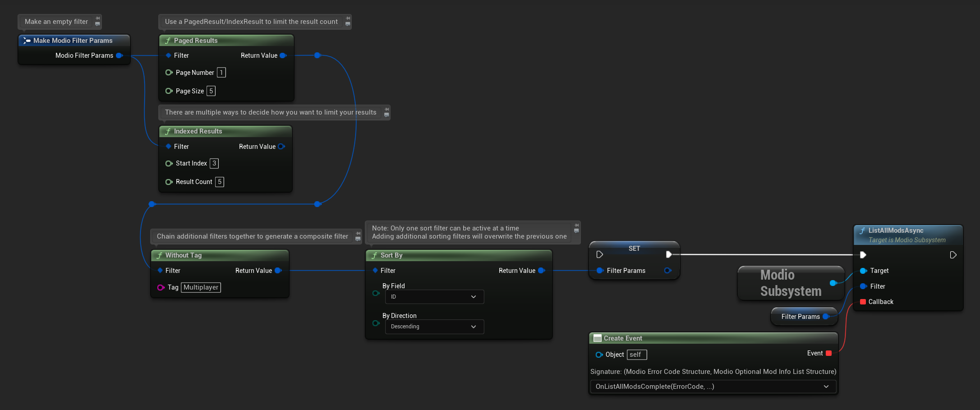
Task: Click the magenta Tag string pin
Action: click(x=161, y=287)
